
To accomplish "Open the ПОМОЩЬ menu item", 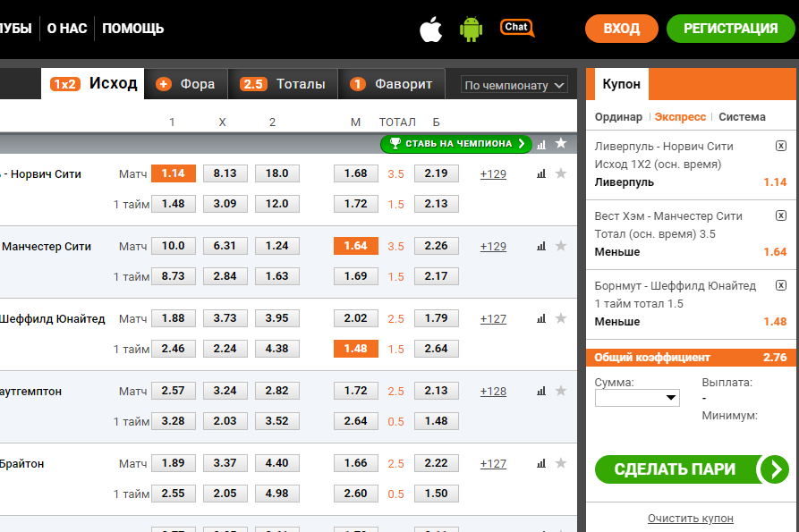I will pos(133,29).
